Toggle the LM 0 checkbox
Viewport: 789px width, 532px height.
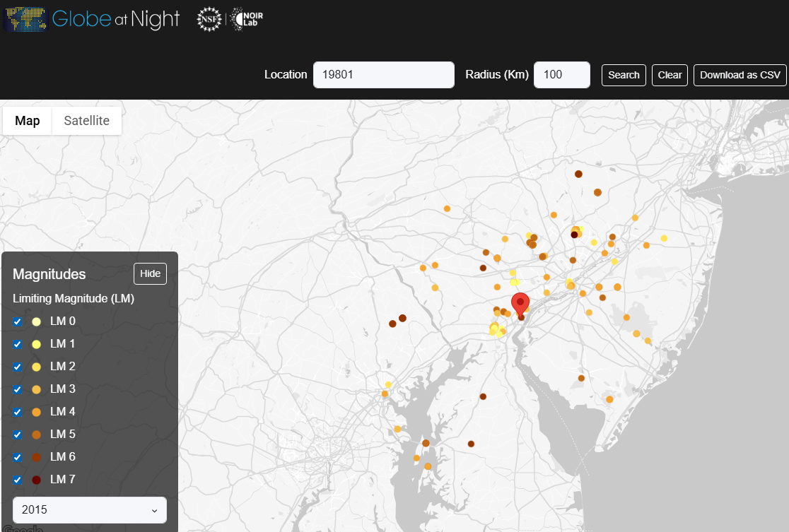(18, 322)
